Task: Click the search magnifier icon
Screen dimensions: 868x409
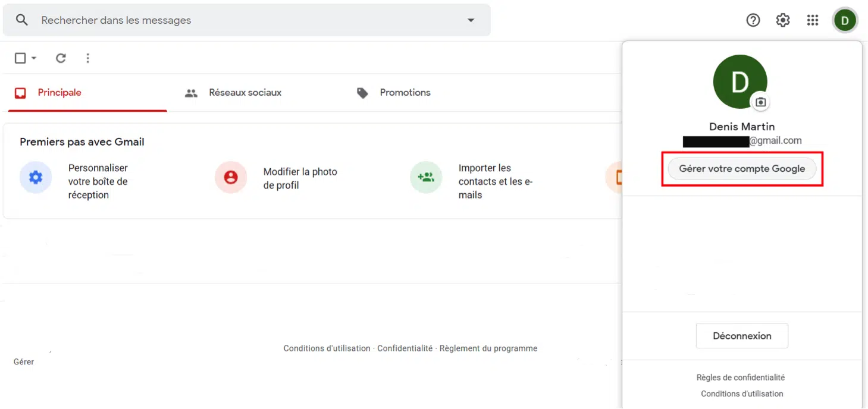Action: (x=22, y=20)
